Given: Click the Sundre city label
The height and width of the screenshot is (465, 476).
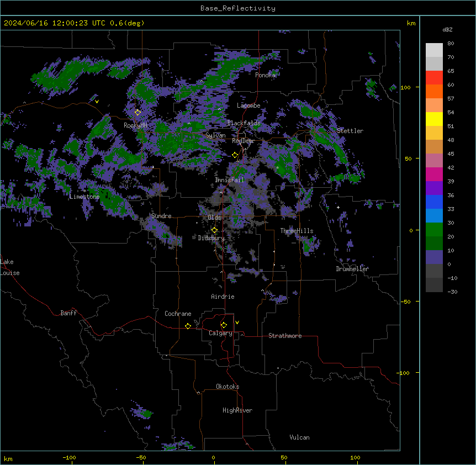Looking at the screenshot, I should [161, 216].
